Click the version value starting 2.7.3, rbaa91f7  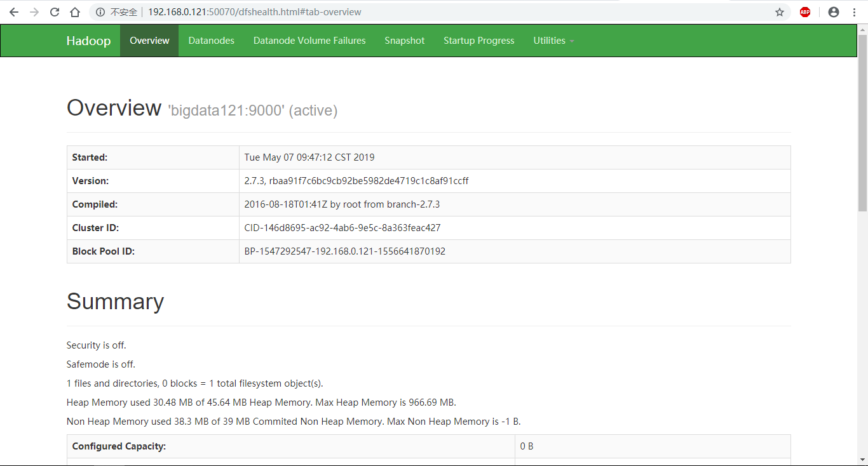356,181
